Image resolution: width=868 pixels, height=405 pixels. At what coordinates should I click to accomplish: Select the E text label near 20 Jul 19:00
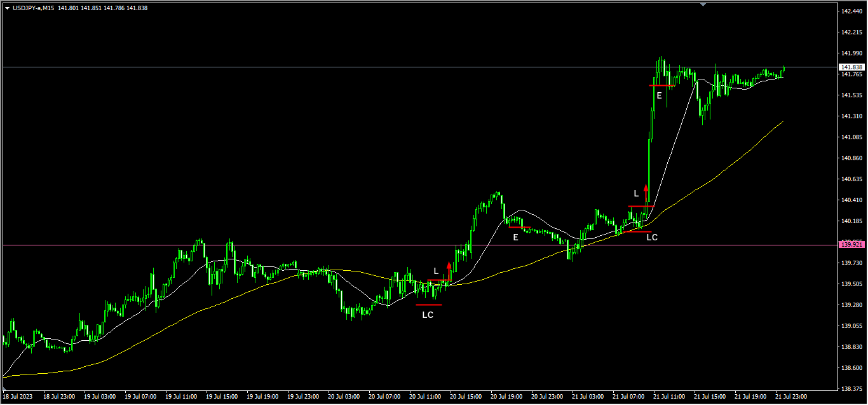515,237
